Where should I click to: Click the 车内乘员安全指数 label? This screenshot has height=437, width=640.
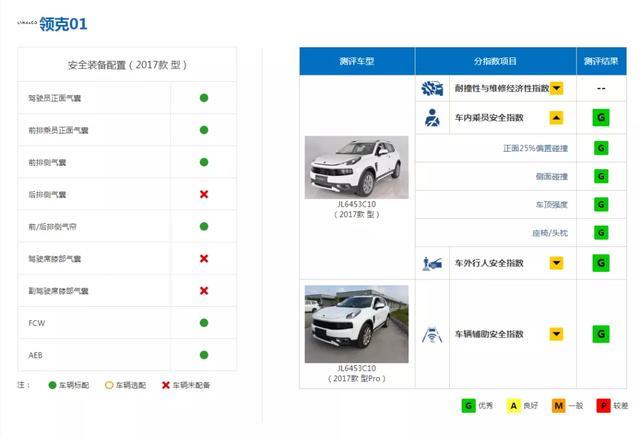pos(489,118)
